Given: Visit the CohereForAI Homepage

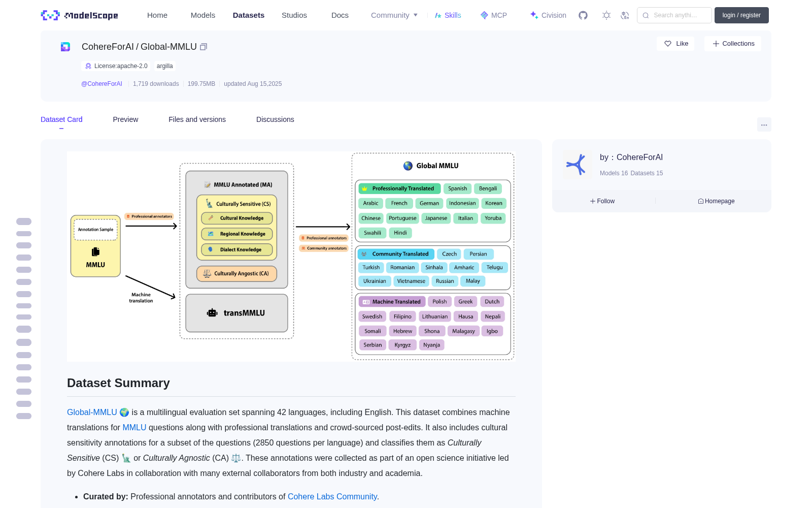Looking at the screenshot, I should click(716, 201).
